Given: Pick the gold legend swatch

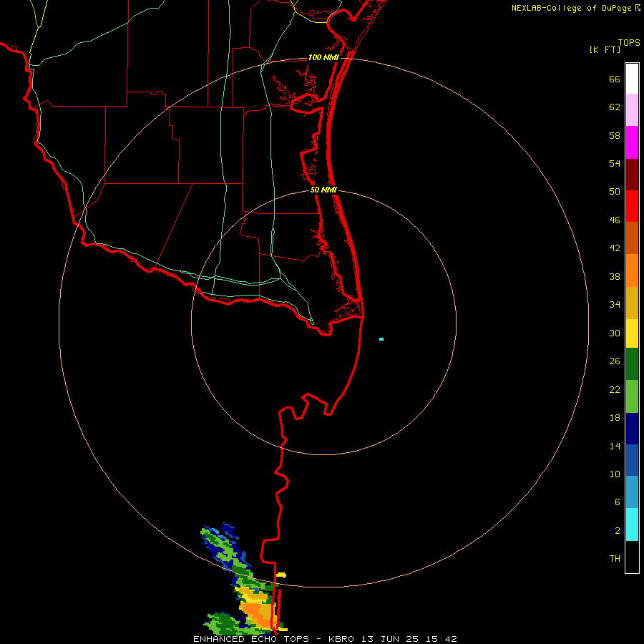Looking at the screenshot, I should (x=632, y=303).
